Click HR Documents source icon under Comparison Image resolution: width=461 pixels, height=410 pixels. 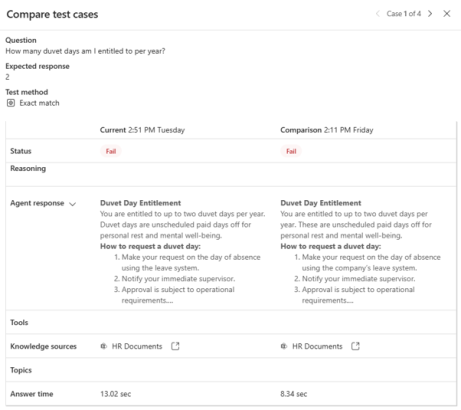click(284, 346)
